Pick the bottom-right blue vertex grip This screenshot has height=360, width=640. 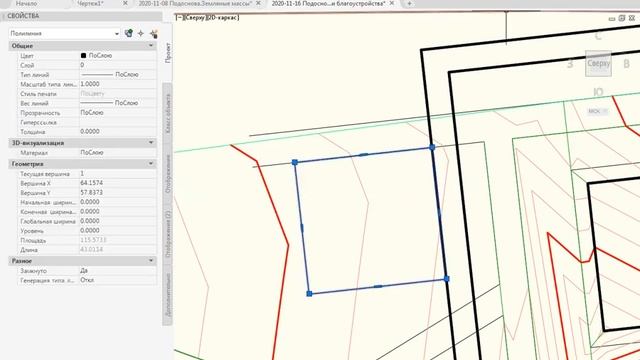[x=446, y=279]
